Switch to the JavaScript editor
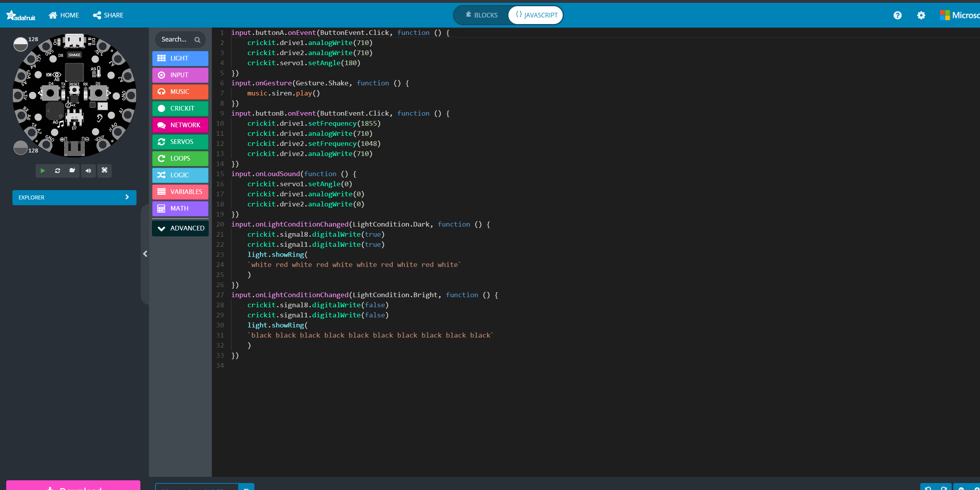980x490 pixels. (536, 15)
